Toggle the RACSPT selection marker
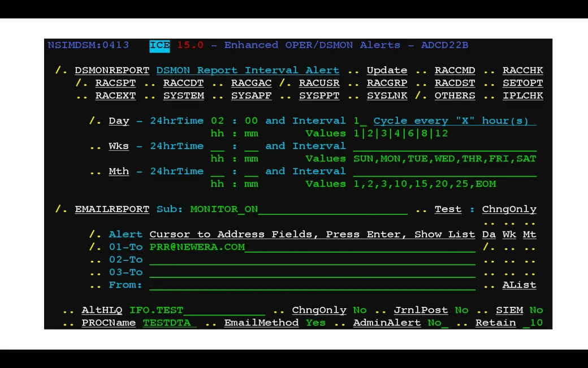588x368 pixels. [81, 83]
